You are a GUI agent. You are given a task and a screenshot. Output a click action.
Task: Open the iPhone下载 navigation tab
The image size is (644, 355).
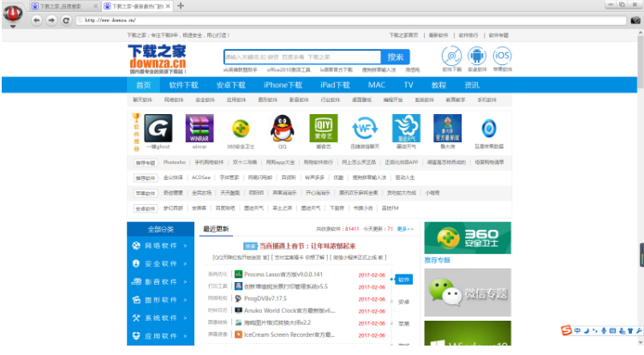pyautogui.click(x=283, y=85)
